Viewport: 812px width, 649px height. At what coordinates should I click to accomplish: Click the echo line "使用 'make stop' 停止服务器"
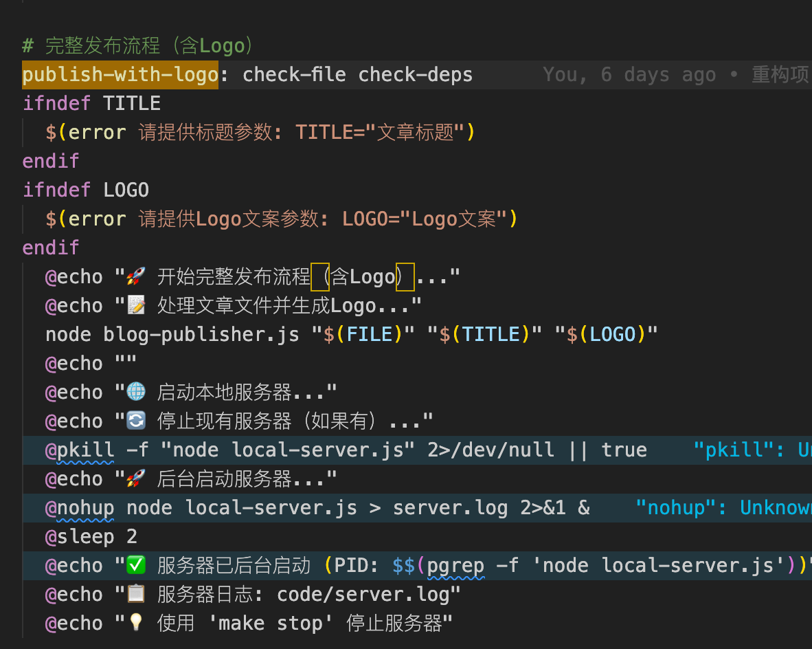click(x=249, y=623)
